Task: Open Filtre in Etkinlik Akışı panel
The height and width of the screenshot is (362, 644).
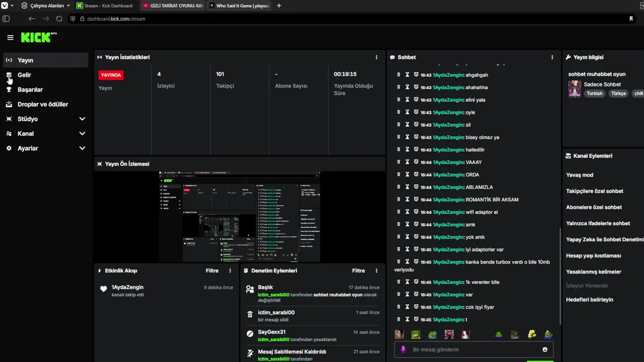Action: tap(212, 270)
